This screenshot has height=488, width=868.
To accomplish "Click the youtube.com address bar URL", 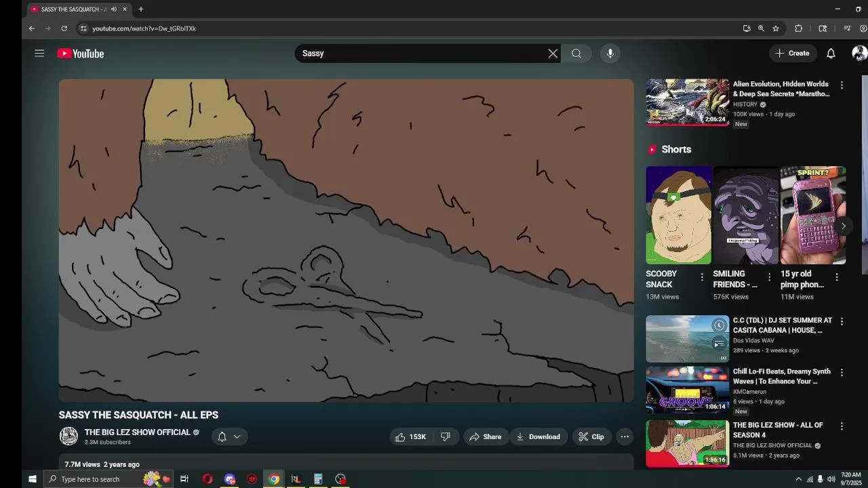I will 144,28.
